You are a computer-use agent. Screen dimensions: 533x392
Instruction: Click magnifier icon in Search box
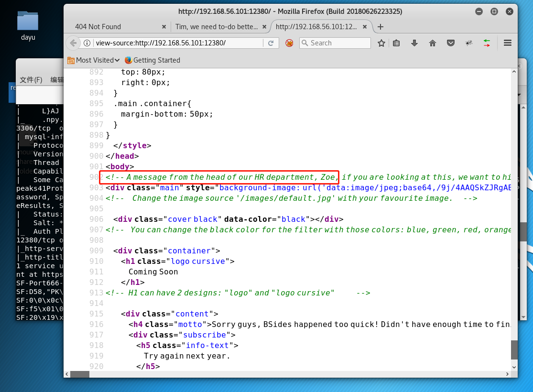pos(305,43)
